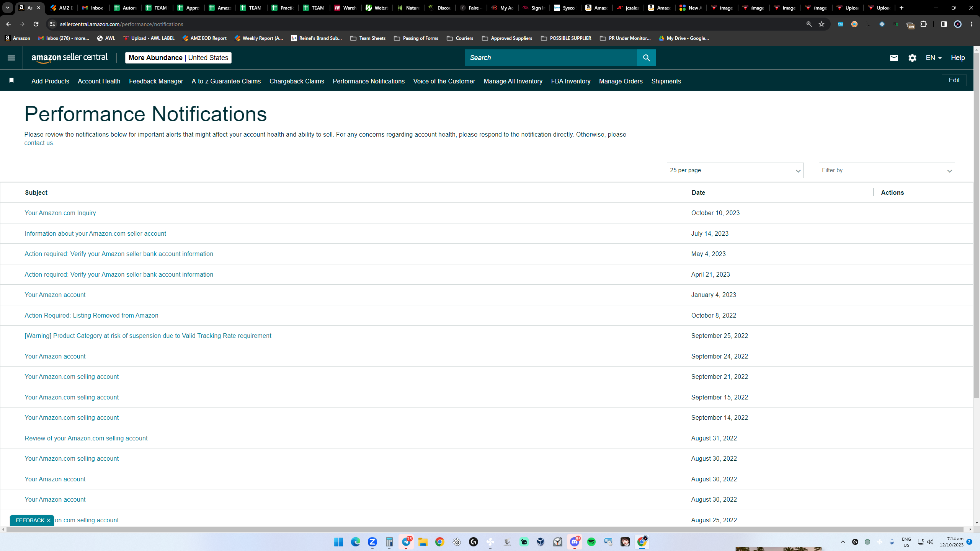Open Information about your Amazon.com seller account
The height and width of the screenshot is (551, 980).
coord(95,234)
